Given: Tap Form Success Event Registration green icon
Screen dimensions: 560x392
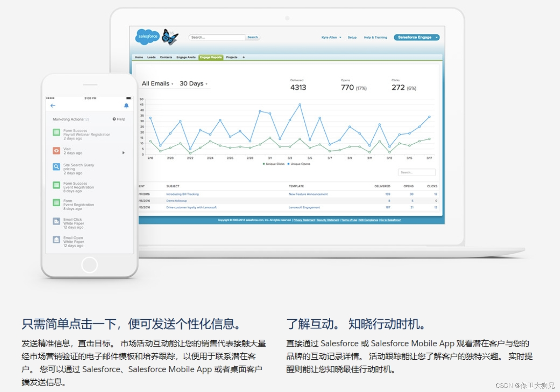Looking at the screenshot, I should [56, 185].
